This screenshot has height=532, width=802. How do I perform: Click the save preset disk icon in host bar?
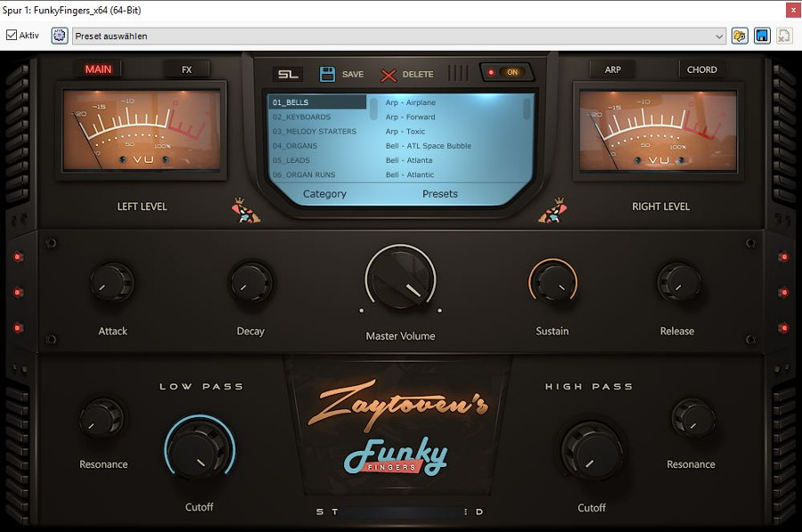(x=762, y=36)
